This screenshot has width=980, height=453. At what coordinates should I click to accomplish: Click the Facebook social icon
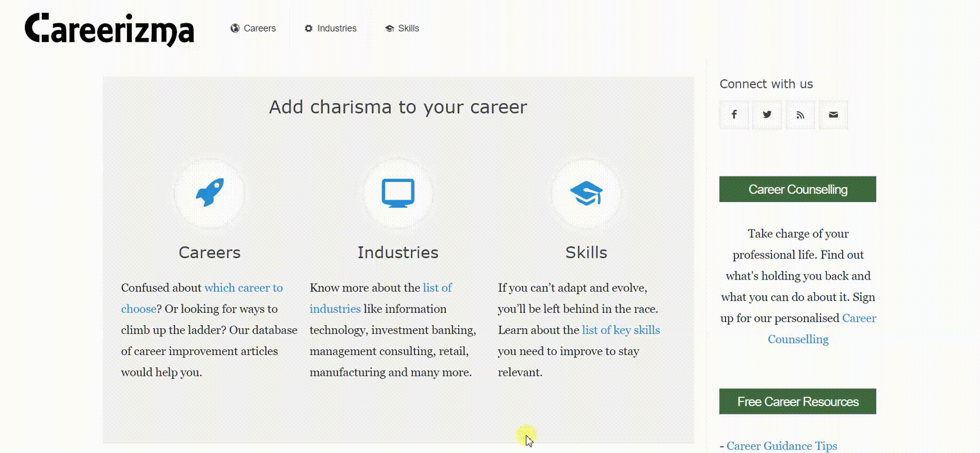pos(734,115)
